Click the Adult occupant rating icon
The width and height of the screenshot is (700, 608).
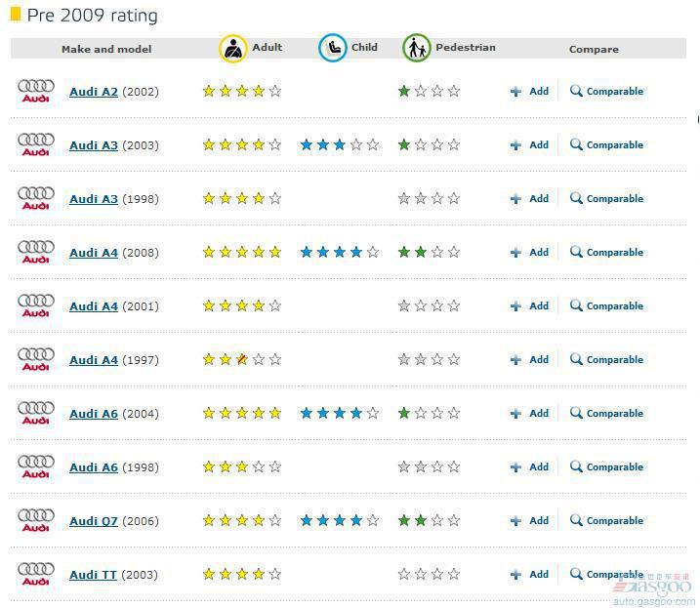coord(233,48)
